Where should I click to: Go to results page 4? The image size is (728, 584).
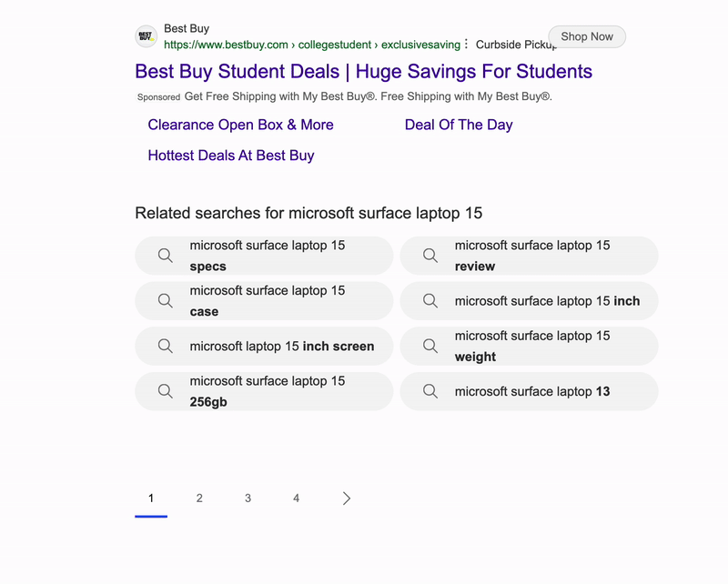[x=296, y=498]
